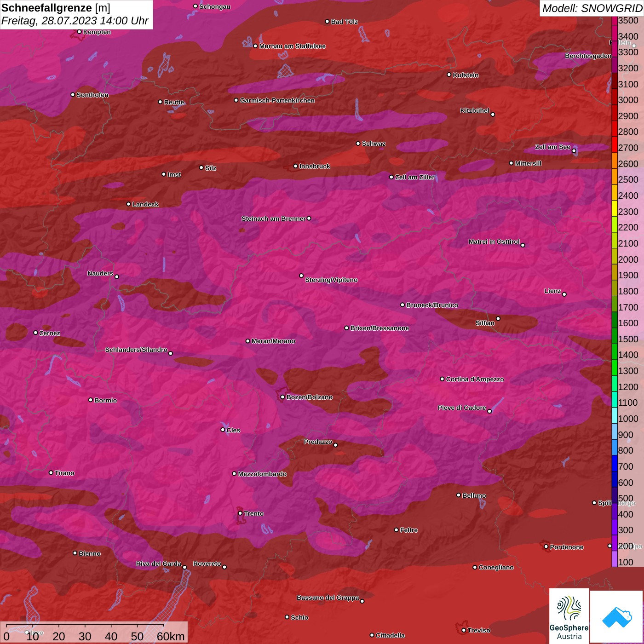Click the Rovereto label
Image resolution: width=644 pixels, height=644 pixels.
pyautogui.click(x=207, y=563)
